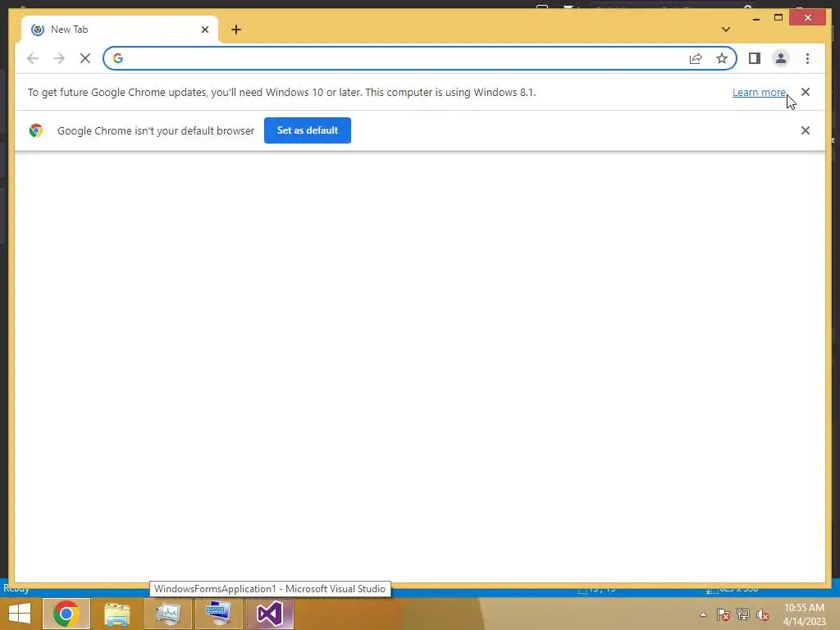The width and height of the screenshot is (840, 630).
Task: Open the profile avatar menu
Action: [781, 58]
